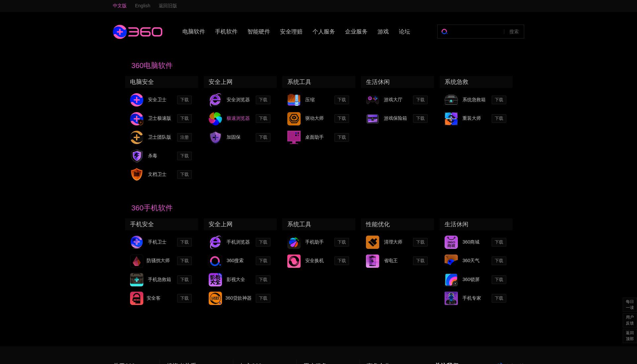
Task: Click the 360搜索 ring icon
Action: (x=215, y=261)
